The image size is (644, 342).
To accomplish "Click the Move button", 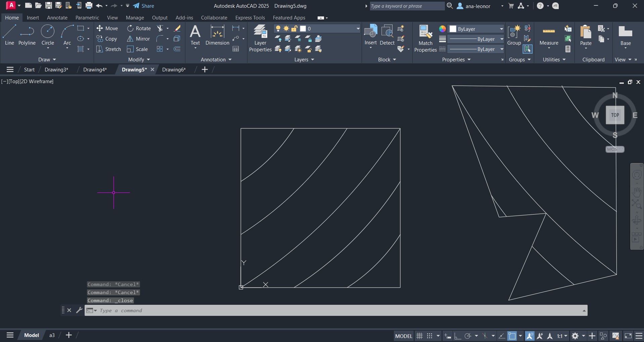I will pos(107,28).
